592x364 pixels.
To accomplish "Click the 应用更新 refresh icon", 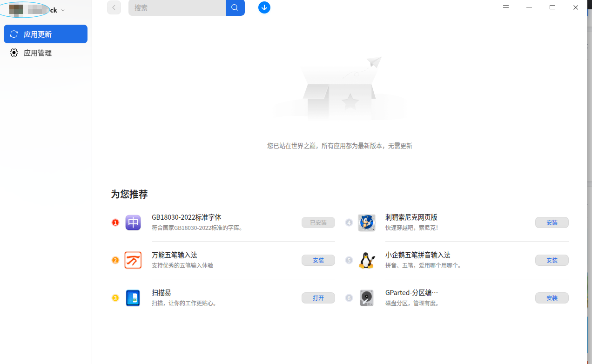I will pyautogui.click(x=14, y=34).
